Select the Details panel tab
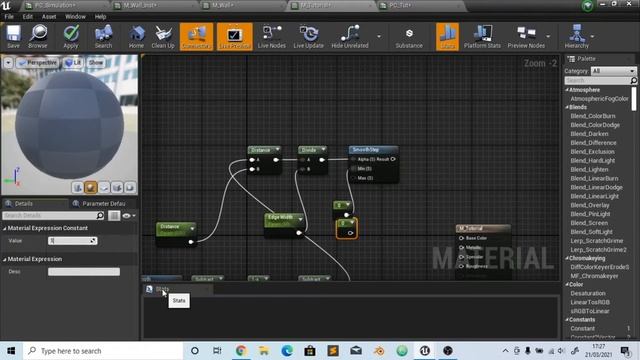Screen dimensions: 640x360 tap(24, 203)
